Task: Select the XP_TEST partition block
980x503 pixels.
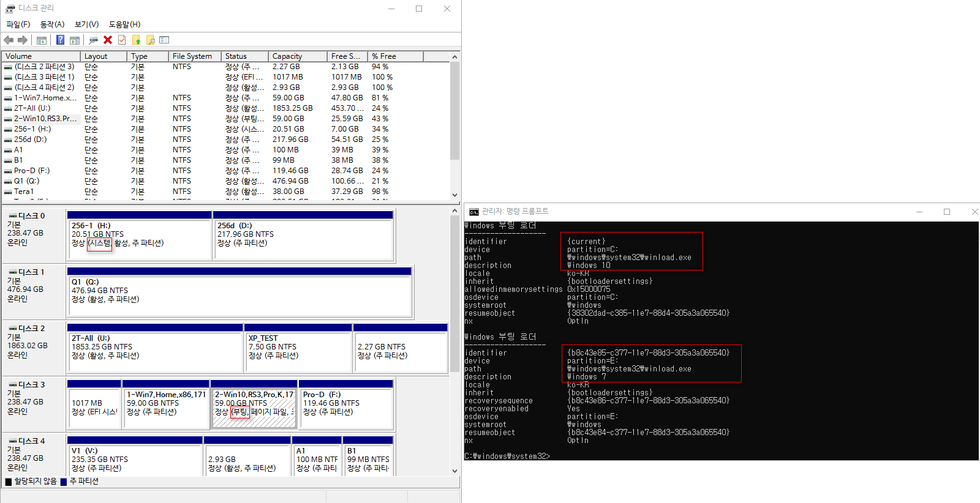Action: 298,348
